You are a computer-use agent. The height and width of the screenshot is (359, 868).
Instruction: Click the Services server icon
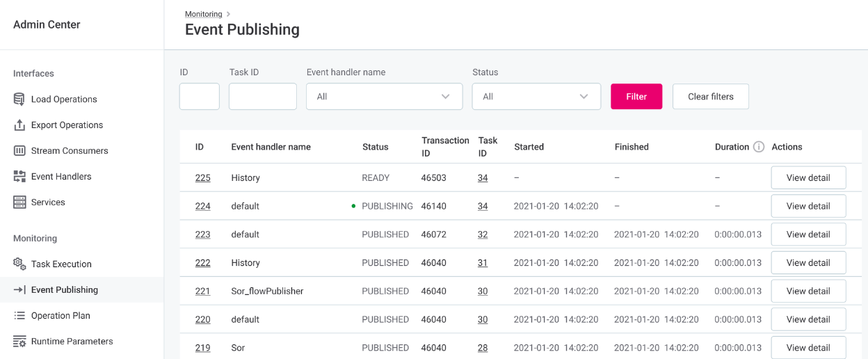19,202
